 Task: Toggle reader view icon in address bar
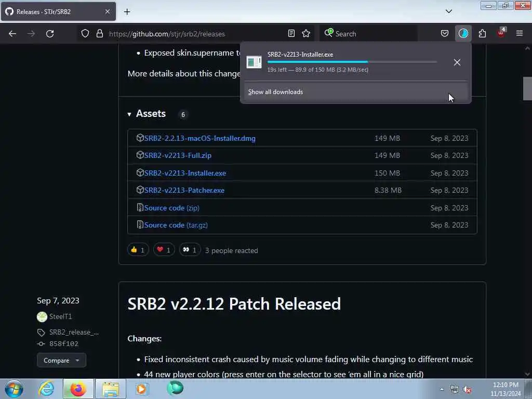pyautogui.click(x=291, y=34)
